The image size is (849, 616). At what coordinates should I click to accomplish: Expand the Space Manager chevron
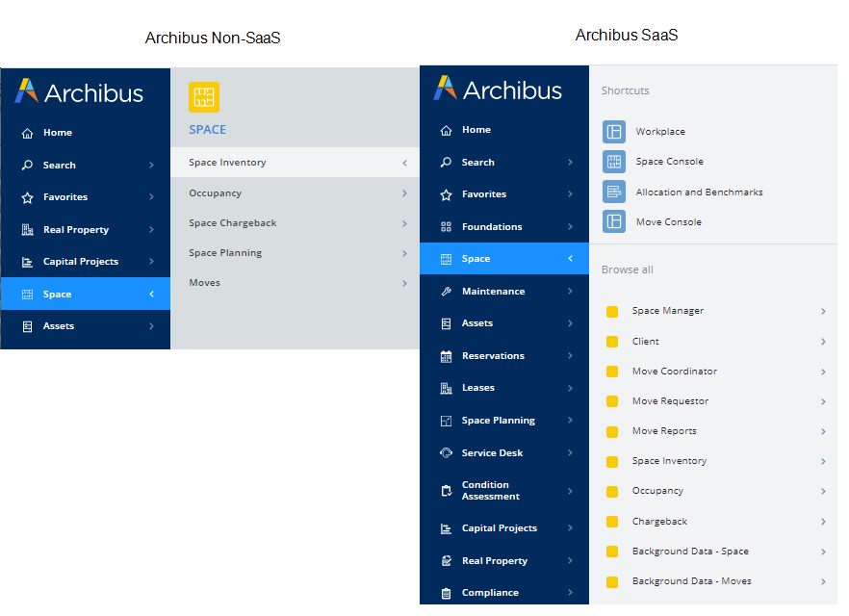pyautogui.click(x=823, y=311)
